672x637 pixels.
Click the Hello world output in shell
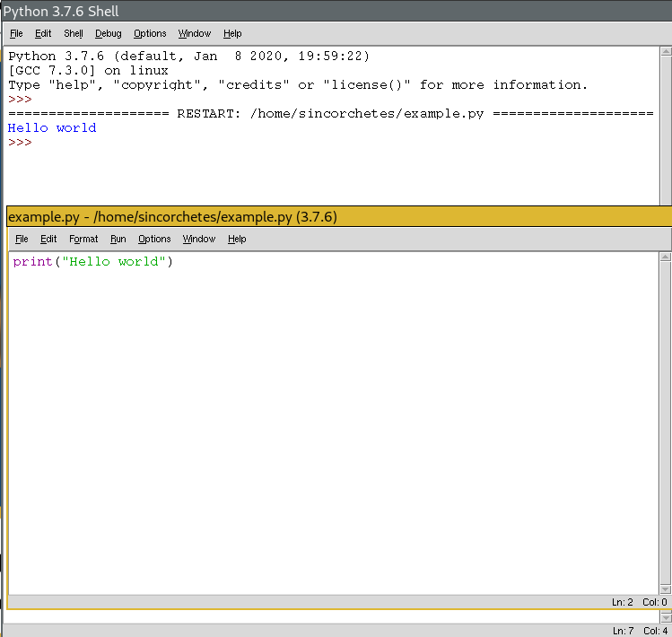[52, 127]
